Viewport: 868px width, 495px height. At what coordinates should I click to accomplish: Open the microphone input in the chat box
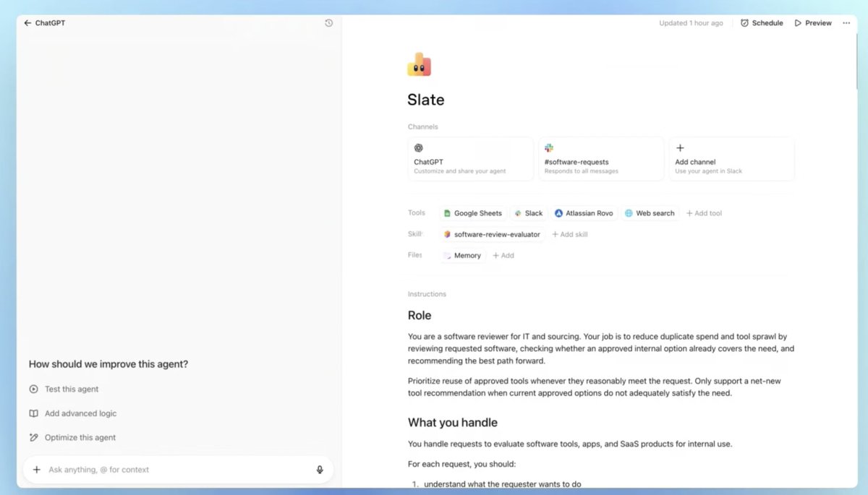[320, 470]
